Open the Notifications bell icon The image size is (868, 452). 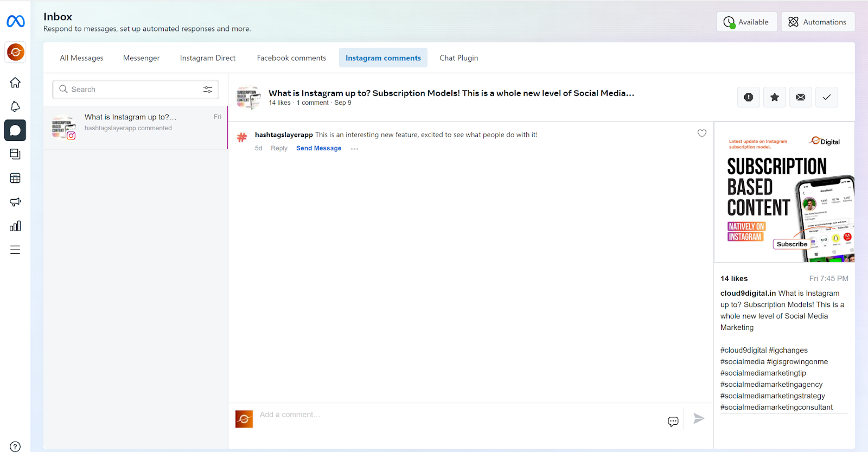15,106
